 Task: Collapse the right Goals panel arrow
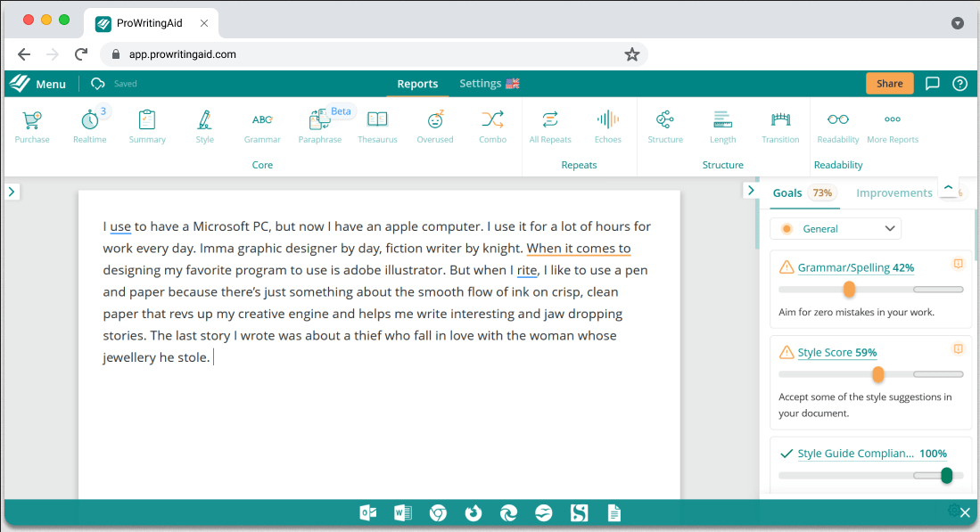point(751,192)
